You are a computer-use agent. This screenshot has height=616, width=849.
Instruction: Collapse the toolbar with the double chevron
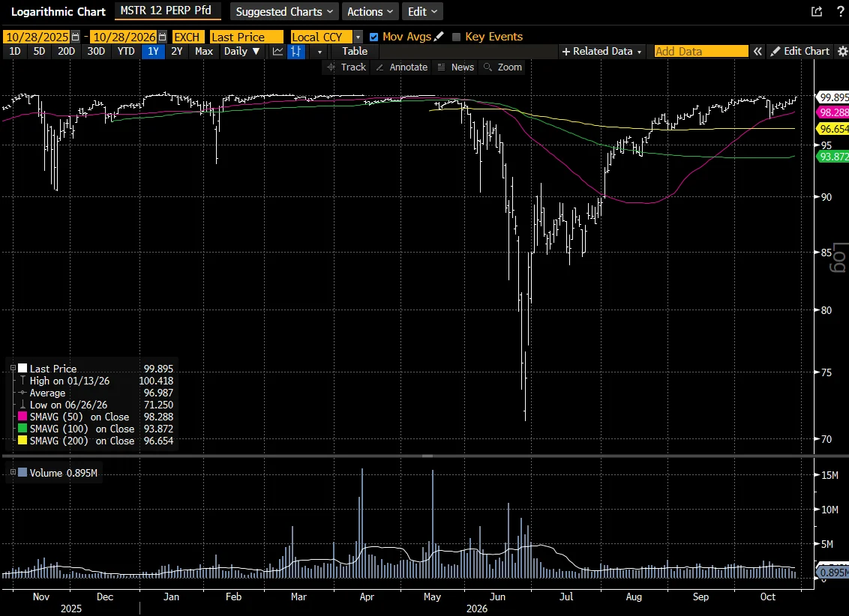click(757, 52)
